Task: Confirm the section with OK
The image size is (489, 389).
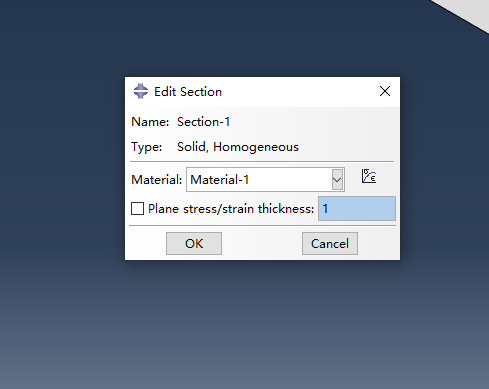Action: click(x=194, y=244)
